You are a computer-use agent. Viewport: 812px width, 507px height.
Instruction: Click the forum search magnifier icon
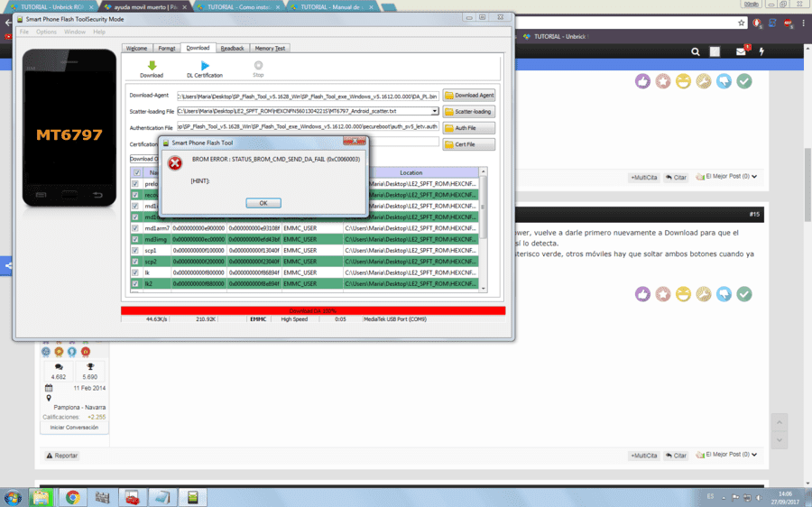point(696,51)
